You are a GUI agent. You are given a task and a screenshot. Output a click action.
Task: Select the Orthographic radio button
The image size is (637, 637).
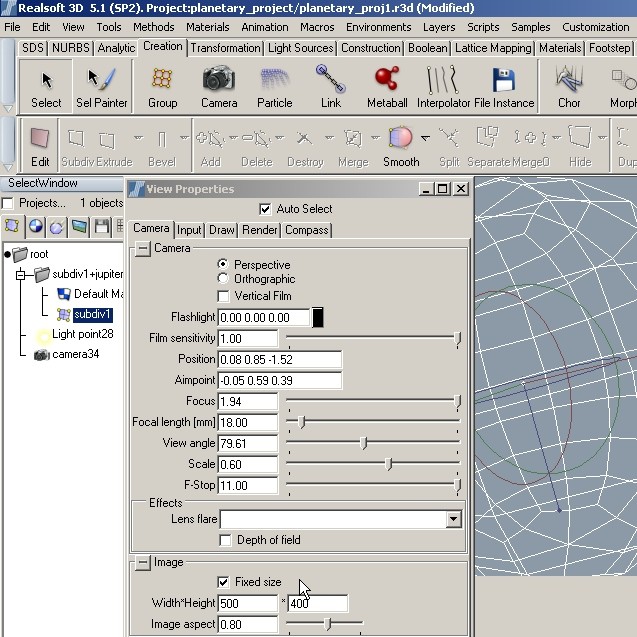223,279
